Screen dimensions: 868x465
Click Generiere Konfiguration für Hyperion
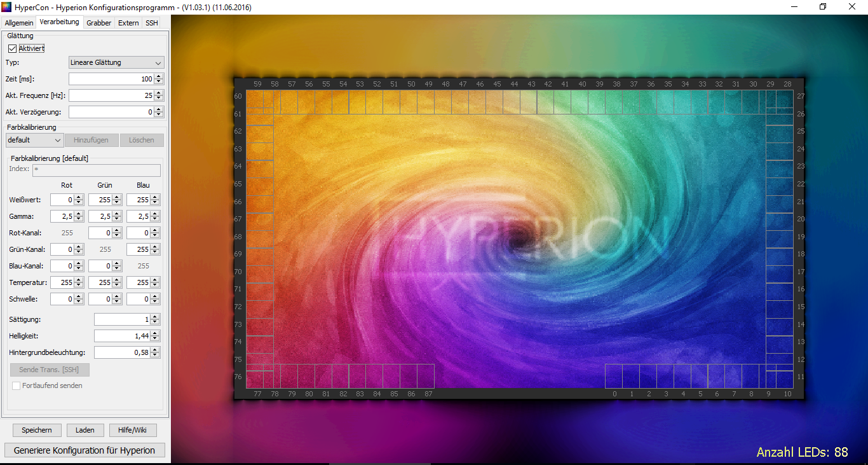(x=85, y=450)
